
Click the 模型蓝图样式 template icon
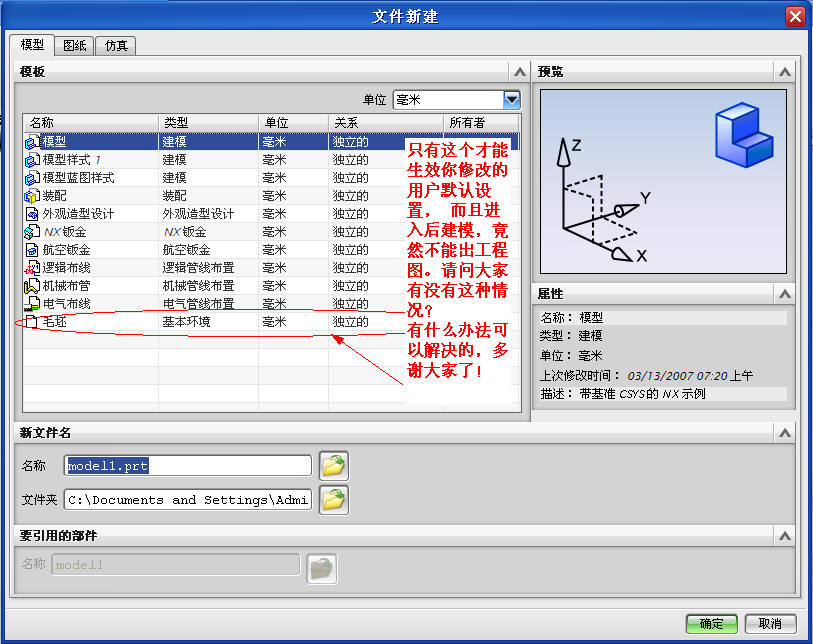click(x=32, y=178)
